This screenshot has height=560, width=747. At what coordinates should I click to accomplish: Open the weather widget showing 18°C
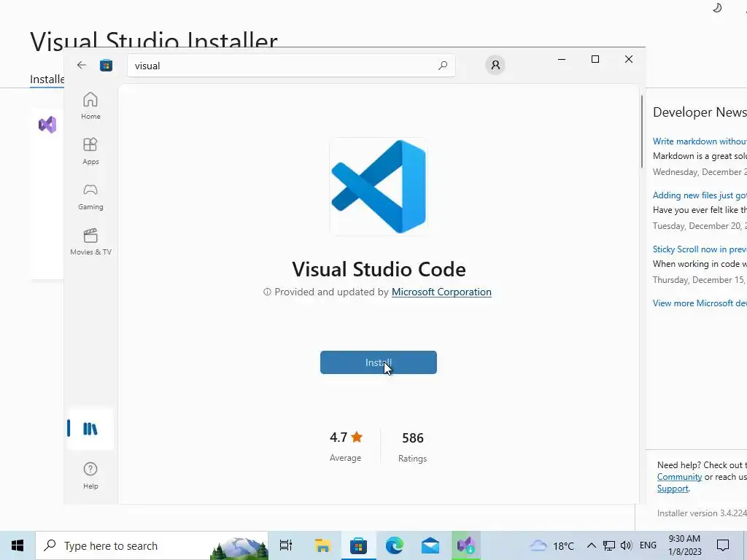pos(551,545)
